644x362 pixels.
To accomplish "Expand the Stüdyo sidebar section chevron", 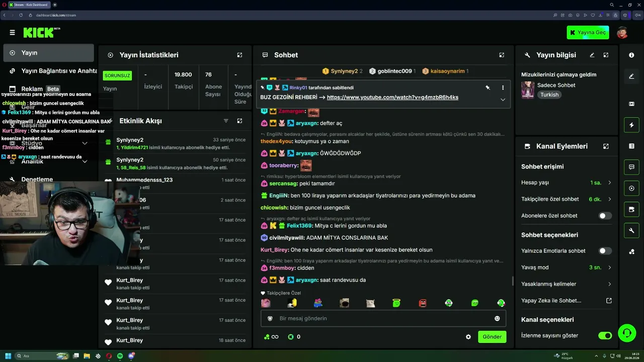I will [x=85, y=143].
